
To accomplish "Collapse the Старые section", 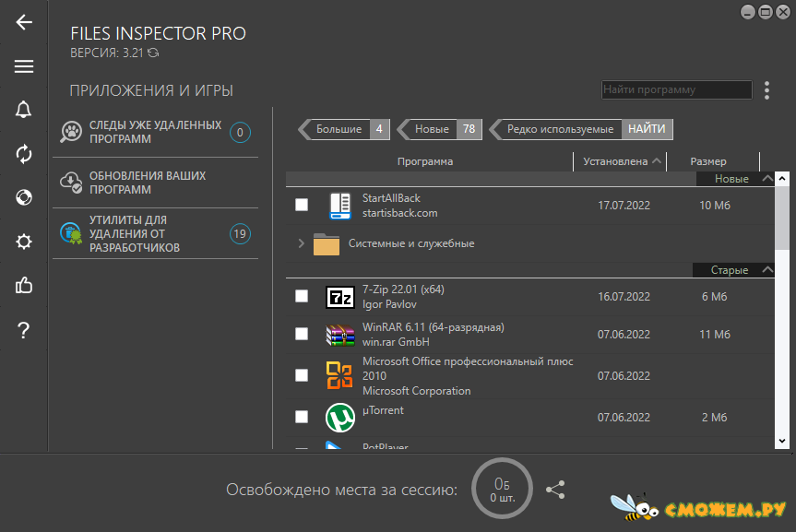I will 767,270.
